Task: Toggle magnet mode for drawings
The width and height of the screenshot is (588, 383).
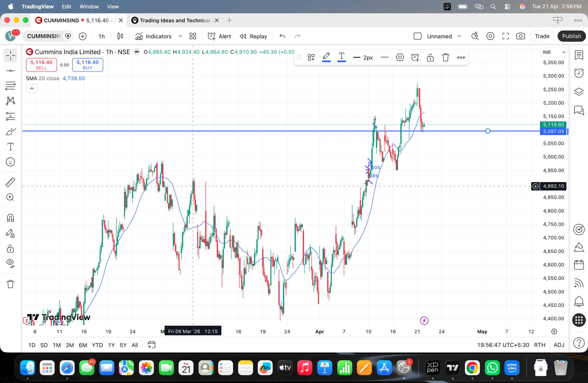Action: (x=10, y=218)
